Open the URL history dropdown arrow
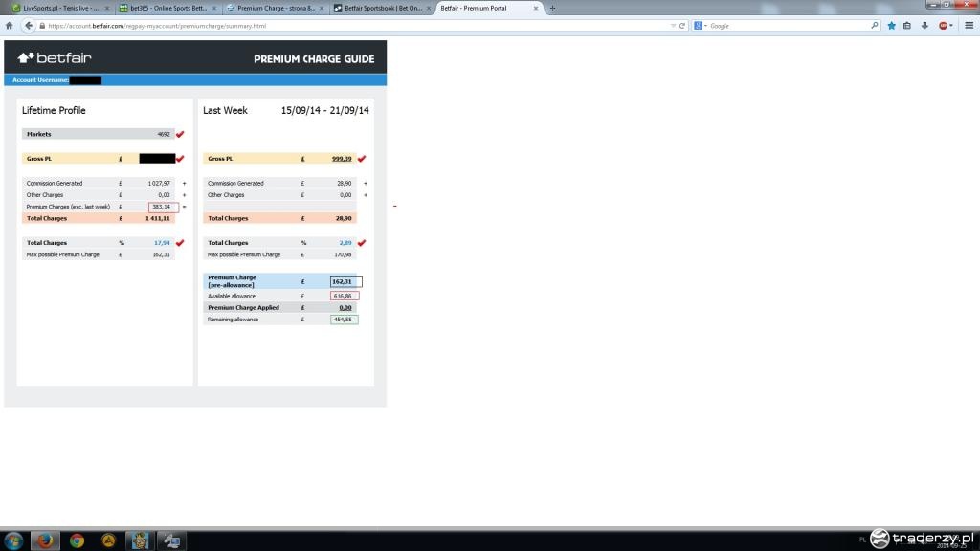This screenshot has height=551, width=980. click(673, 26)
